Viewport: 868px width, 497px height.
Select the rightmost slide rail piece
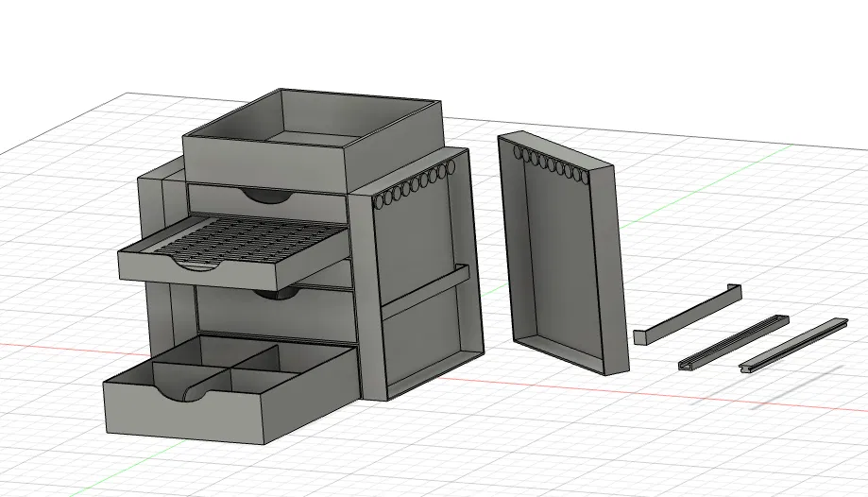793,346
